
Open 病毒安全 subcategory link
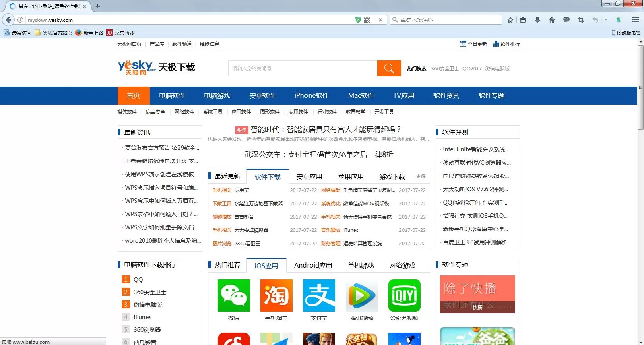[x=155, y=112]
